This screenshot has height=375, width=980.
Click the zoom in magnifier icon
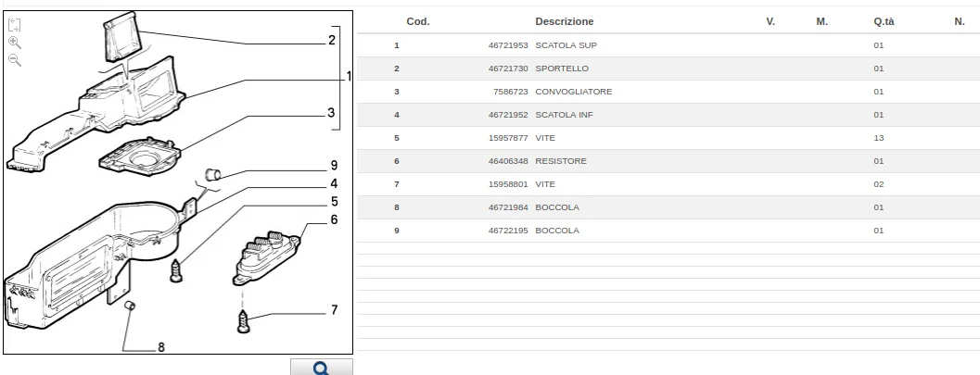15,43
